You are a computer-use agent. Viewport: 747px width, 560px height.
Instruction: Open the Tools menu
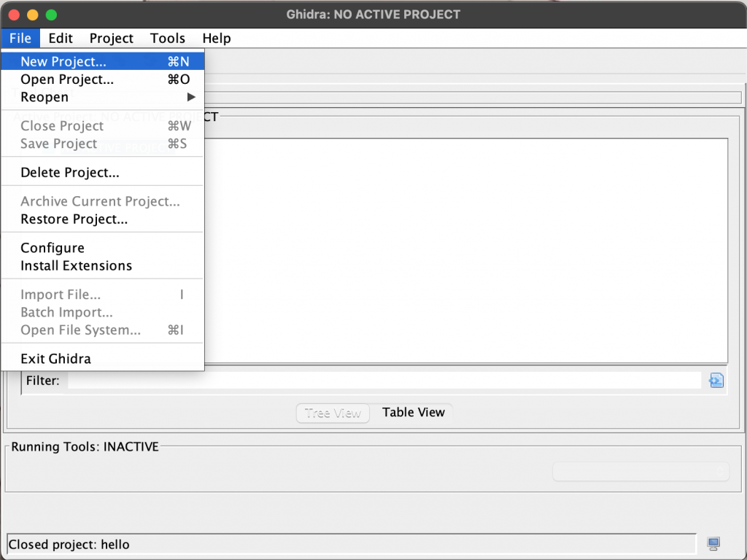click(x=167, y=38)
